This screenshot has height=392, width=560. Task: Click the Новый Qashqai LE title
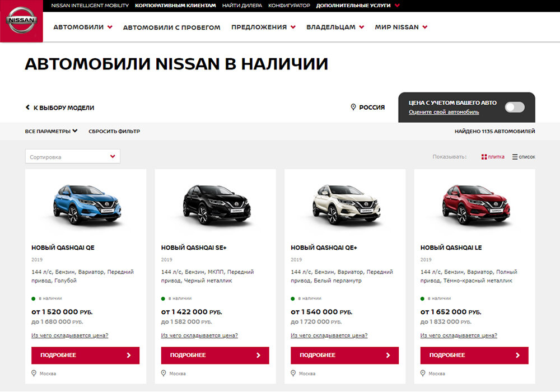pyautogui.click(x=451, y=248)
